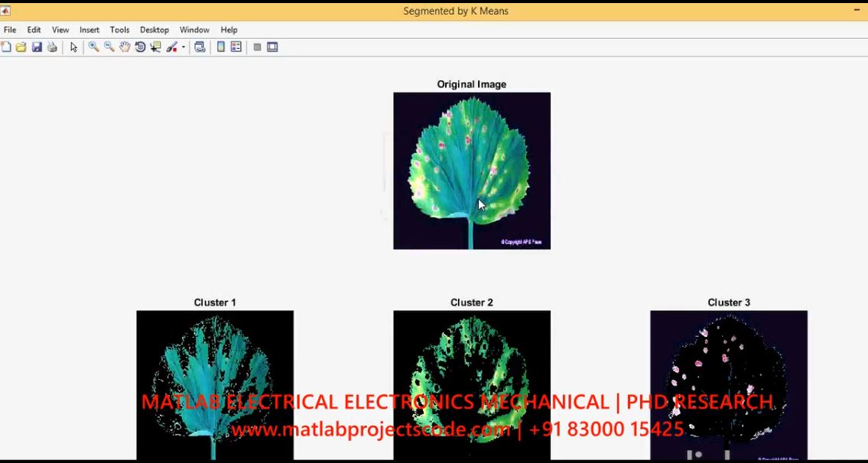
Task: Select the Data Cursor tool
Action: 155,47
